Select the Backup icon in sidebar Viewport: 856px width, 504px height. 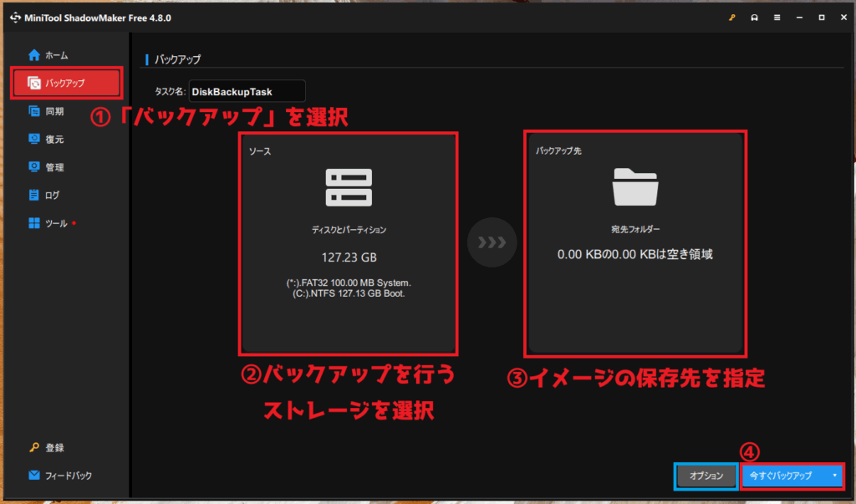(x=34, y=83)
